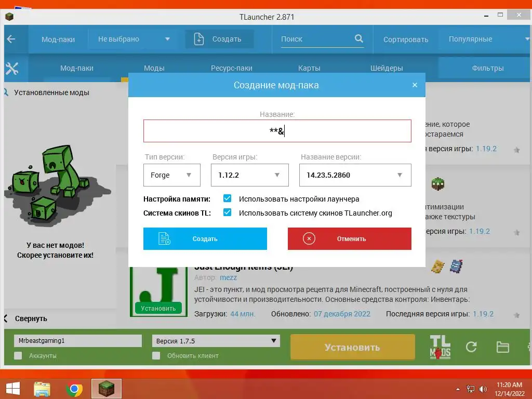Image resolution: width=532 pixels, height=399 pixels.
Task: Switch to the 'Шейдеры' tab
Action: [387, 68]
